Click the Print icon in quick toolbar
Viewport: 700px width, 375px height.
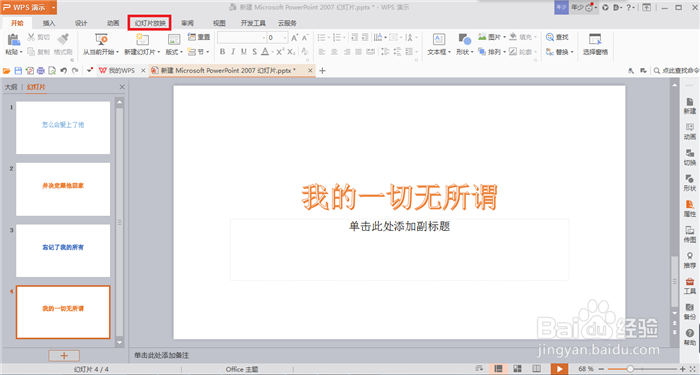click(41, 71)
